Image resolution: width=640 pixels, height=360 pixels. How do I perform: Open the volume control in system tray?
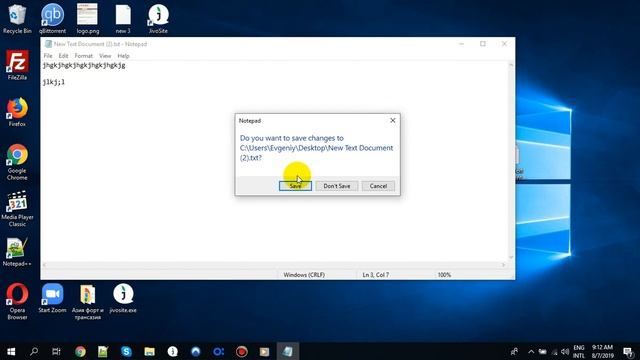click(565, 351)
